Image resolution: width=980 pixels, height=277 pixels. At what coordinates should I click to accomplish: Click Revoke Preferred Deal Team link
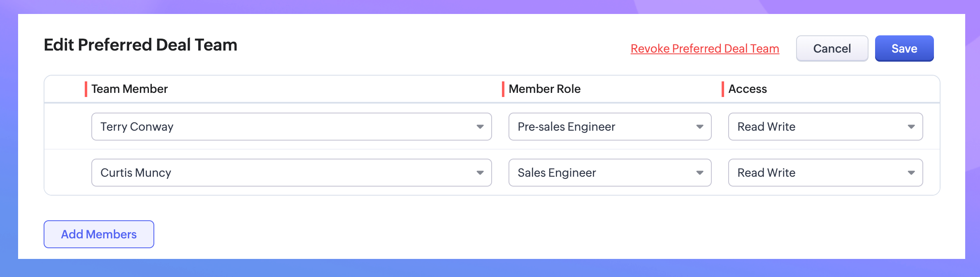pos(705,48)
